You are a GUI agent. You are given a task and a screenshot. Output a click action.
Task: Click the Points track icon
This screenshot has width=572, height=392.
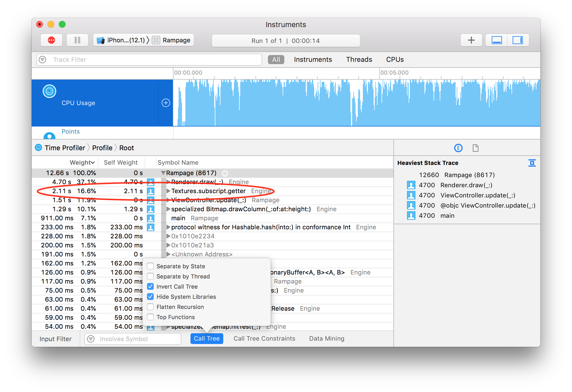pos(49,136)
